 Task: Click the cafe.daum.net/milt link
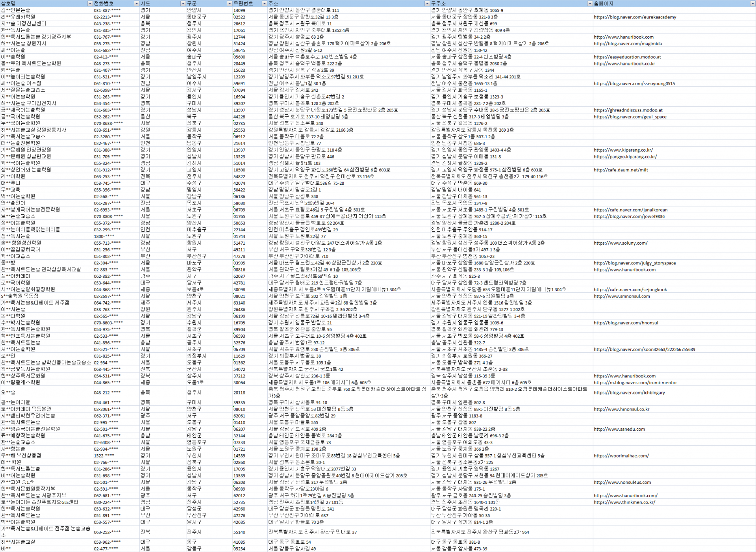pos(621,170)
